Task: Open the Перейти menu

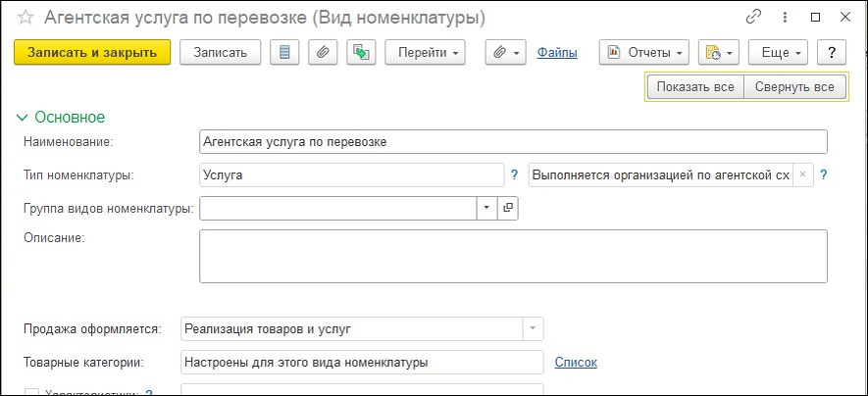Action: pos(425,53)
